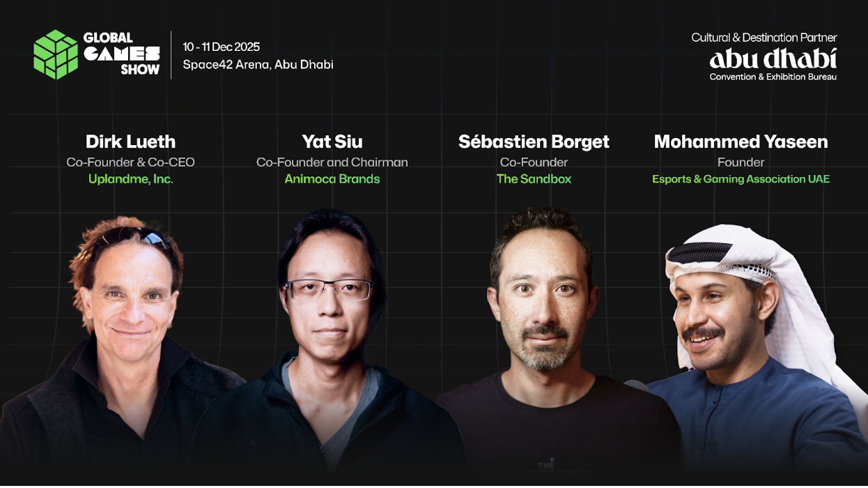This screenshot has width=868, height=488.
Task: Click the Global Games Show wordmark
Action: 122,54
